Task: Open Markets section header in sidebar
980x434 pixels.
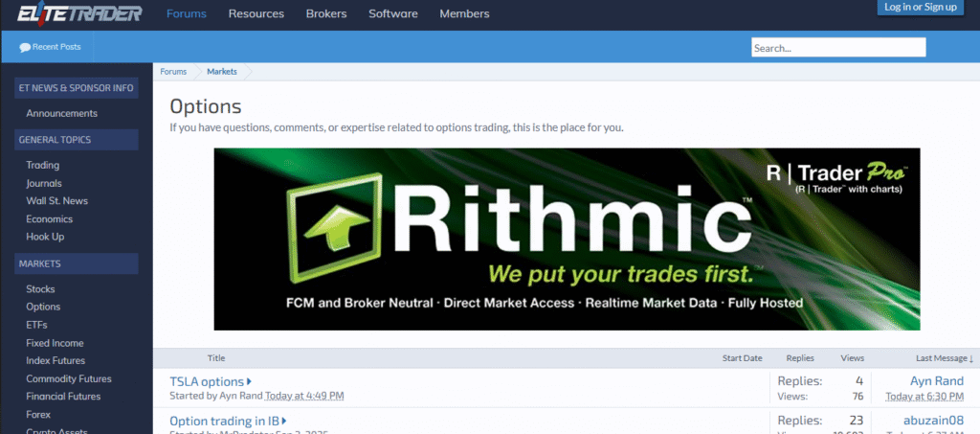Action: pyautogui.click(x=77, y=263)
